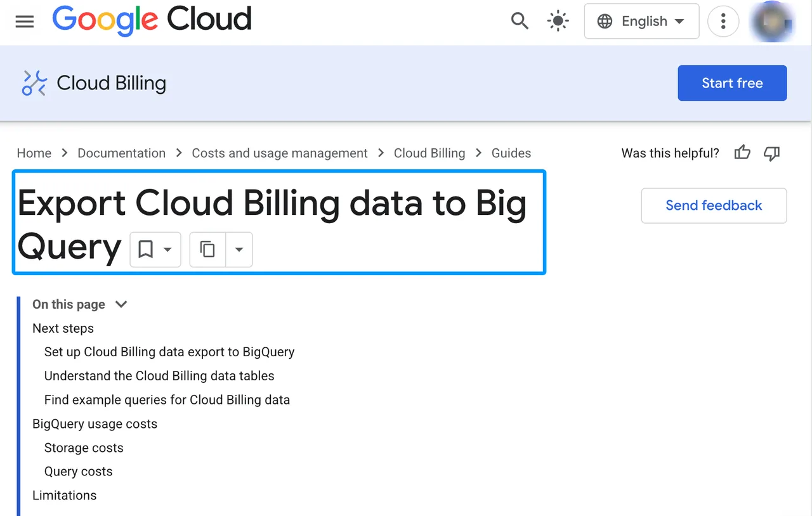Screen dimensions: 812x516
Task: Click the thumbs down not helpful icon
Action: (x=771, y=153)
